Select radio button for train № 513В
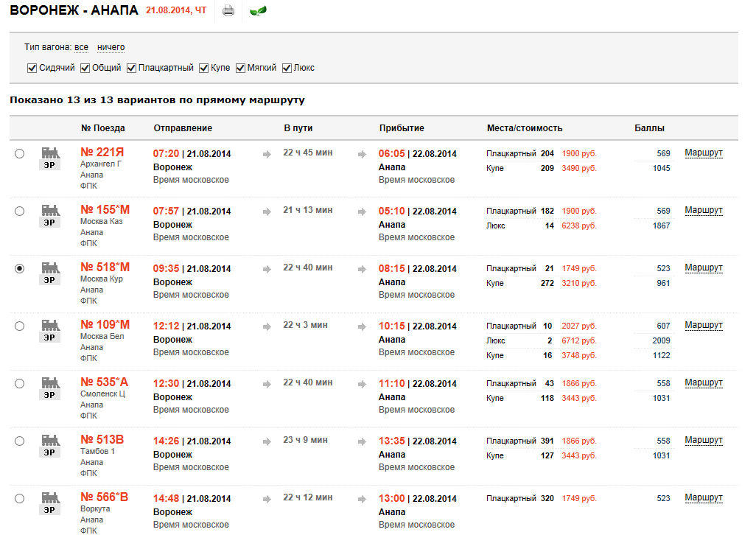 coord(19,441)
